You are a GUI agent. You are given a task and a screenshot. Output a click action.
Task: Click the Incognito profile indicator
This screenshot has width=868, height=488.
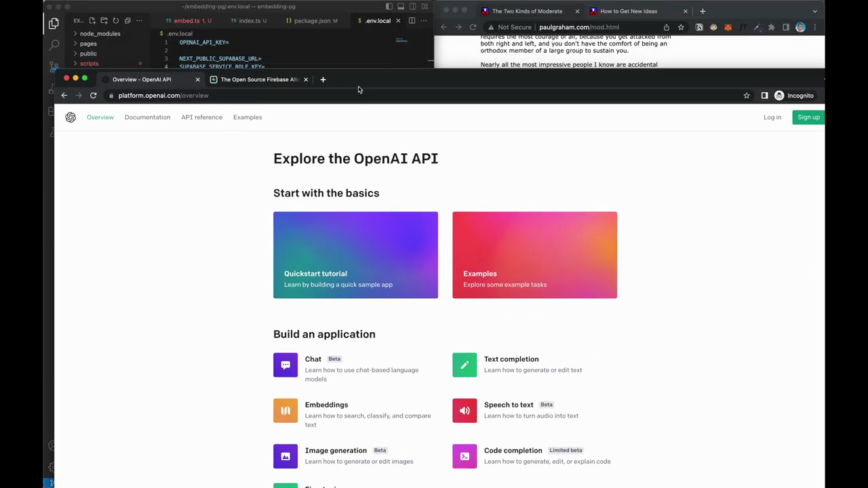pos(794,96)
